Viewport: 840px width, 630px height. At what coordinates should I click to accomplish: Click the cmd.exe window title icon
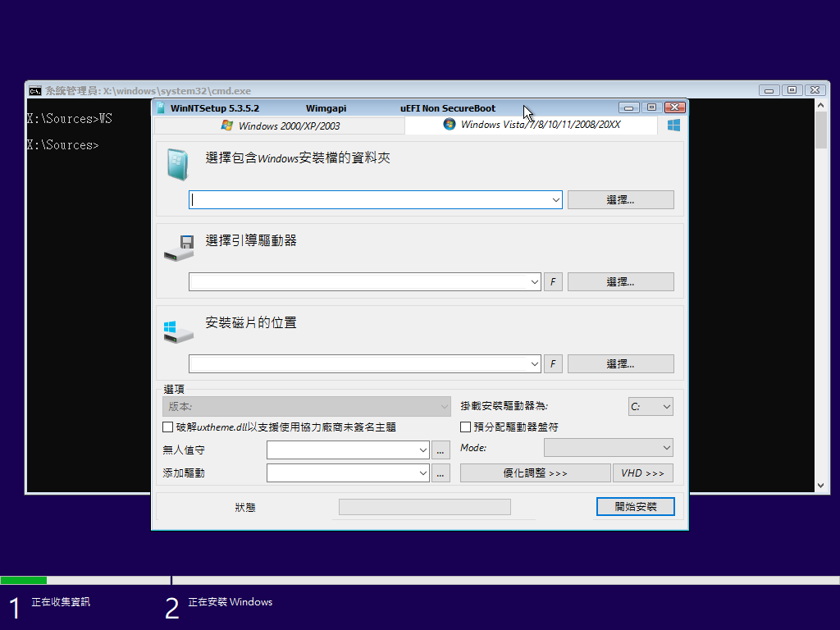[34, 90]
